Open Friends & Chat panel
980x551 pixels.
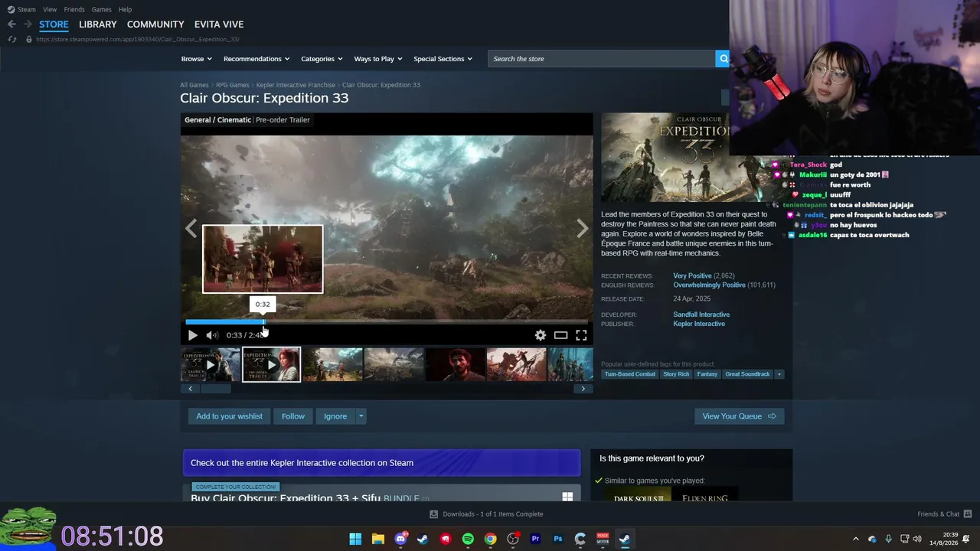coord(944,514)
